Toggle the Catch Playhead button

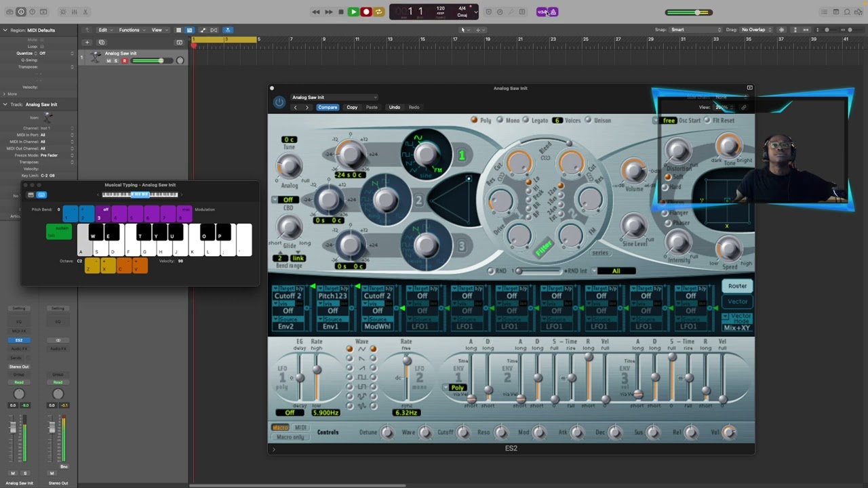pos(227,30)
